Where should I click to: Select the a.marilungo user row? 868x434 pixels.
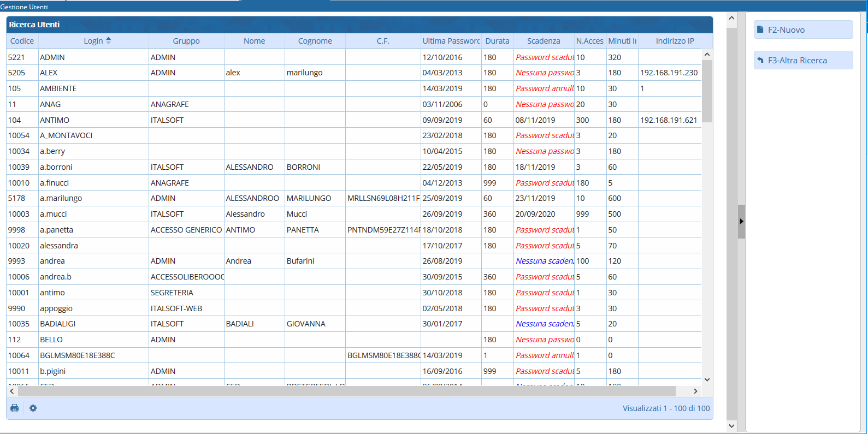(x=61, y=198)
